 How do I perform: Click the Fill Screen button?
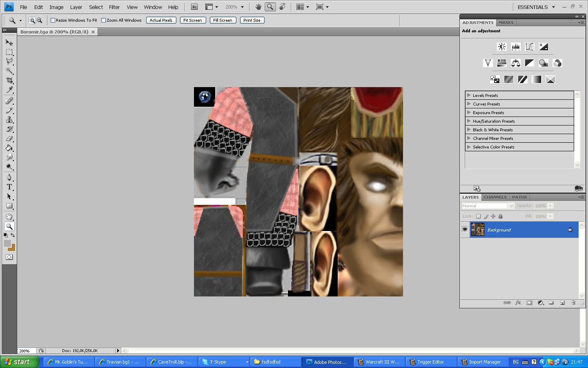223,20
